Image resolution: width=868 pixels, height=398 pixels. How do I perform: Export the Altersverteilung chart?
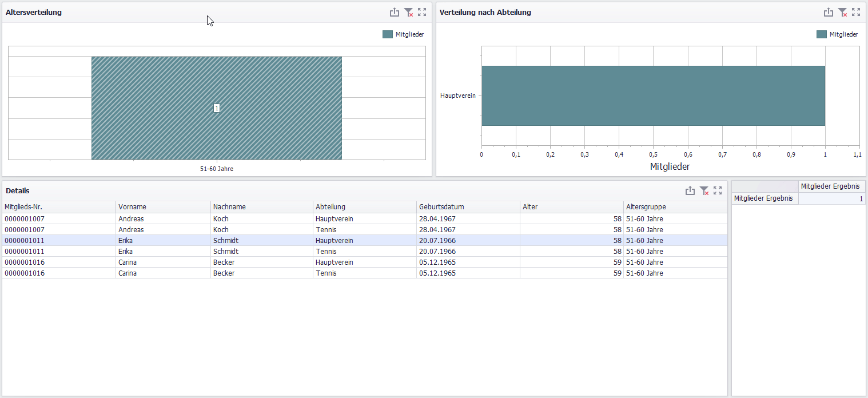394,12
